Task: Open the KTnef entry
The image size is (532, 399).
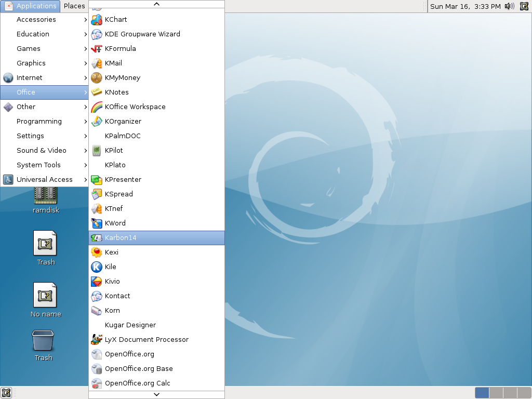Action: pyautogui.click(x=156, y=209)
